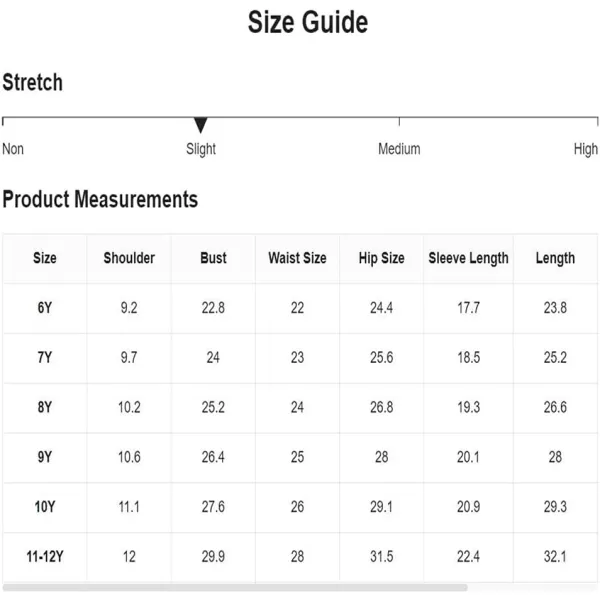600x600 pixels.
Task: Click the Sleeve Length column header
Action: coord(468,258)
